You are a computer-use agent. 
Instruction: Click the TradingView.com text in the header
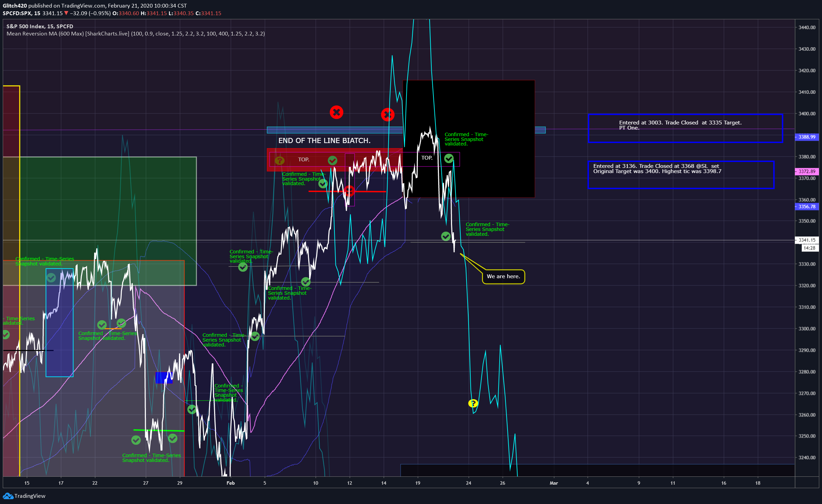click(x=83, y=6)
